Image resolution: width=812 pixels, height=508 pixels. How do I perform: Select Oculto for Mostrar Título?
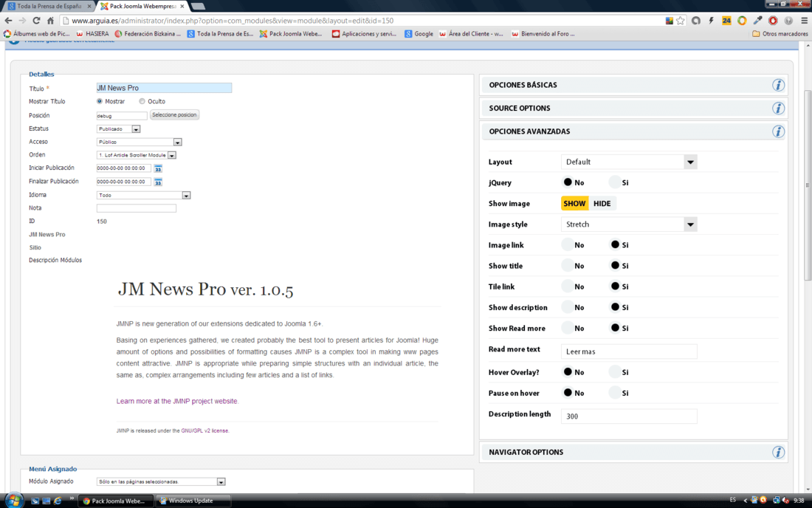pos(142,101)
